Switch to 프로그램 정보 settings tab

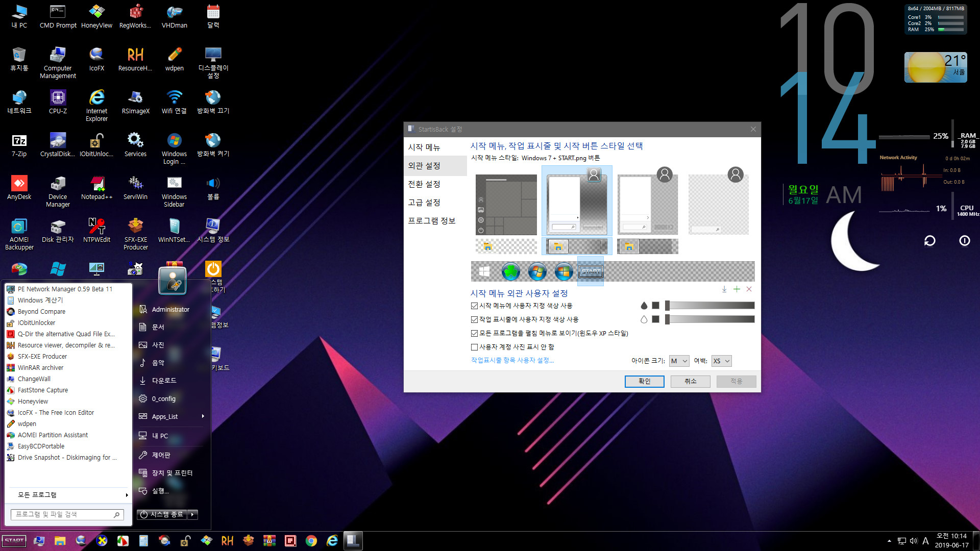435,220
